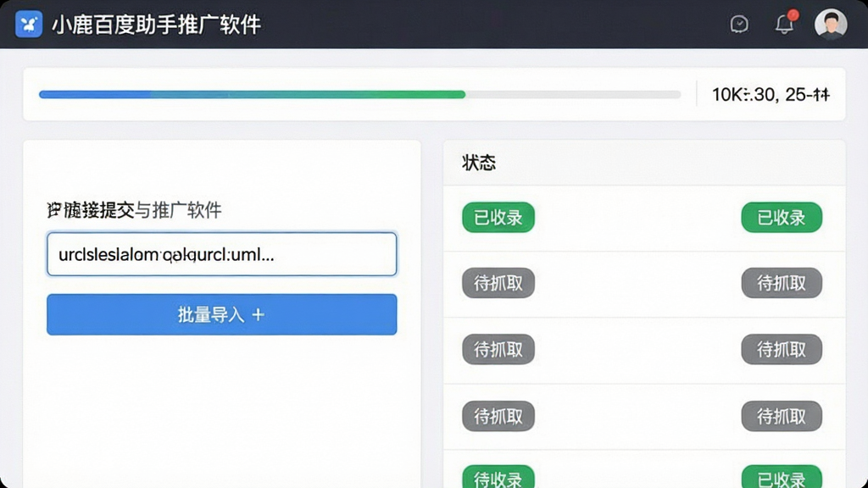The height and width of the screenshot is (488, 868).
Task: Click the right 待抓取 badge in second status row
Action: pos(782,283)
